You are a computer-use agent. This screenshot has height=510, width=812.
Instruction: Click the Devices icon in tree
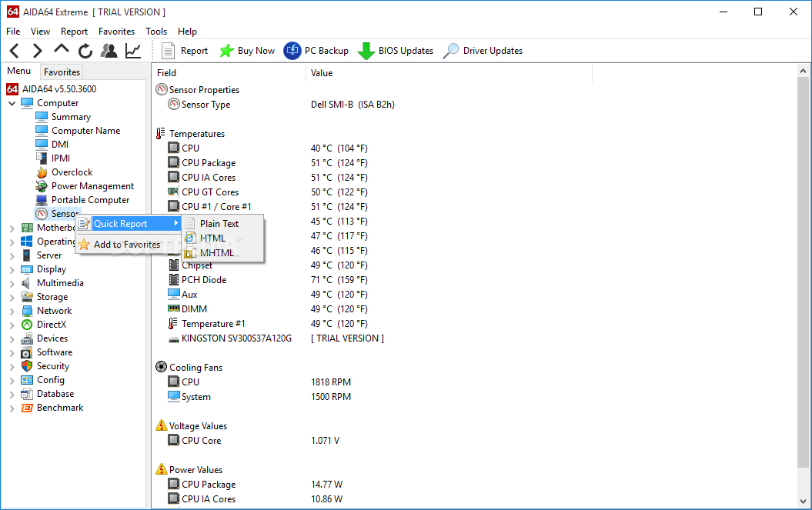pos(27,338)
